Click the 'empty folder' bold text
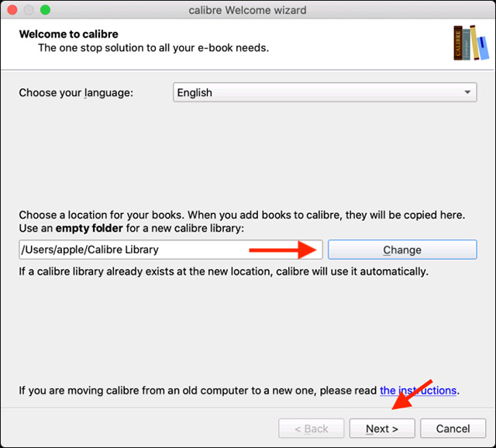This screenshot has width=496, height=448. [x=89, y=228]
